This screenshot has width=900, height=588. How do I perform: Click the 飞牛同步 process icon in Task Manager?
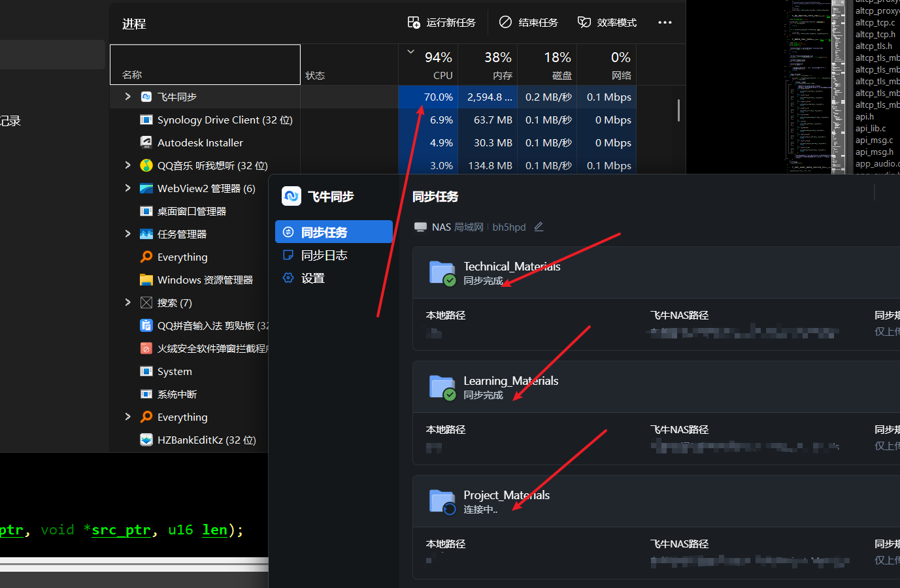click(x=146, y=97)
